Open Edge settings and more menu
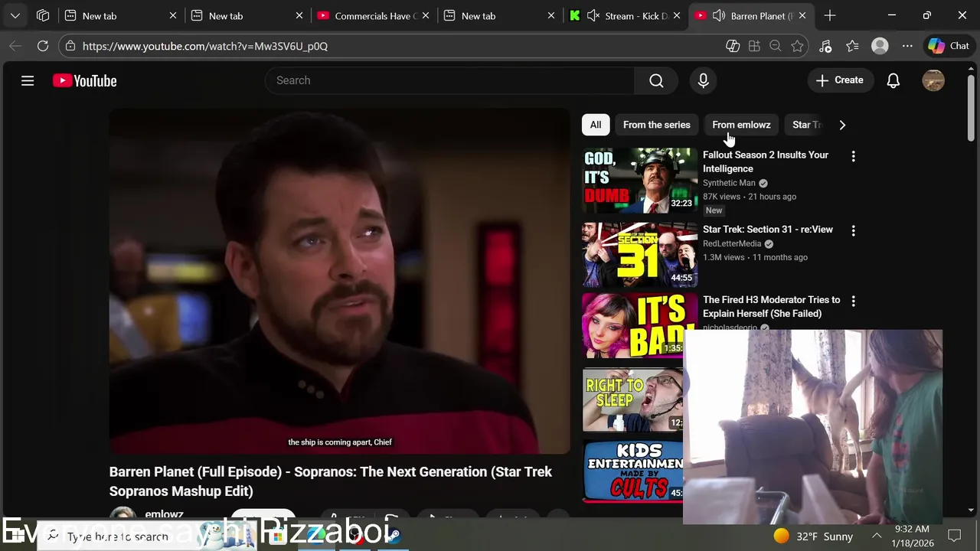The height and width of the screenshot is (551, 980). tap(907, 46)
